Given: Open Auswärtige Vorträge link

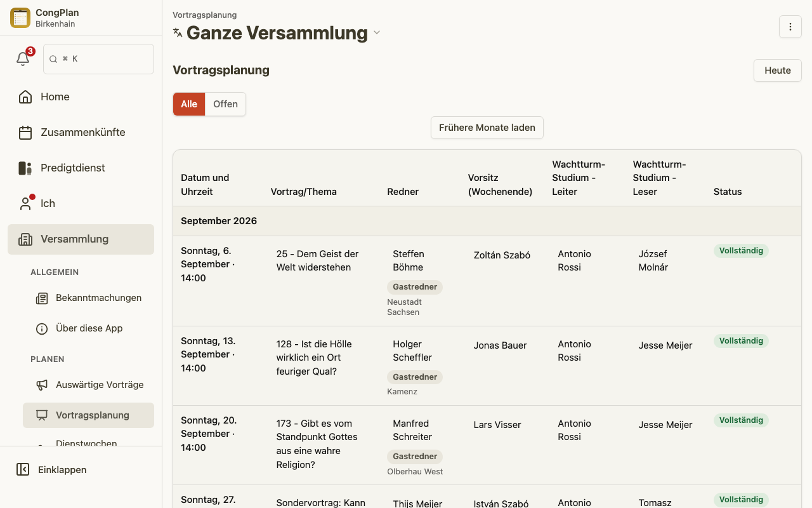Looking at the screenshot, I should (88, 385).
